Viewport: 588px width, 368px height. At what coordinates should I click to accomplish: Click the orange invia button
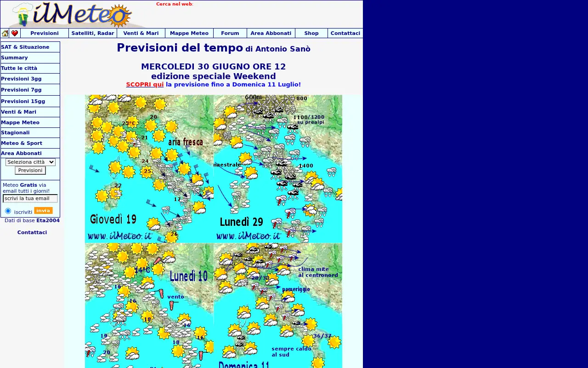pyautogui.click(x=43, y=211)
